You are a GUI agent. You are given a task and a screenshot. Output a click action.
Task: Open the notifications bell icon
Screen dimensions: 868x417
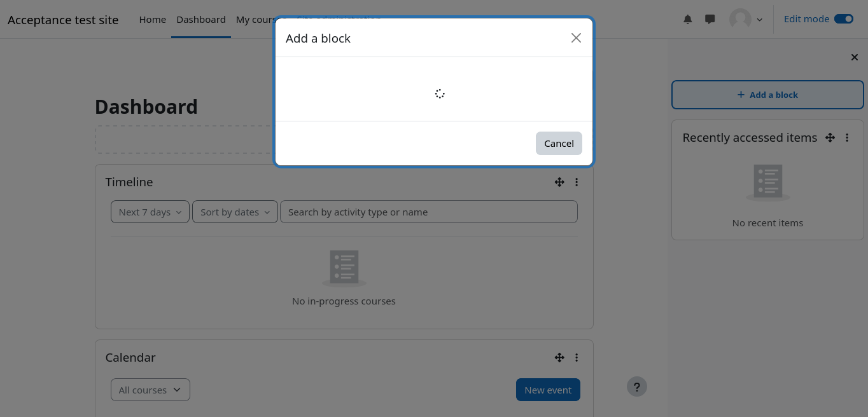tap(687, 20)
